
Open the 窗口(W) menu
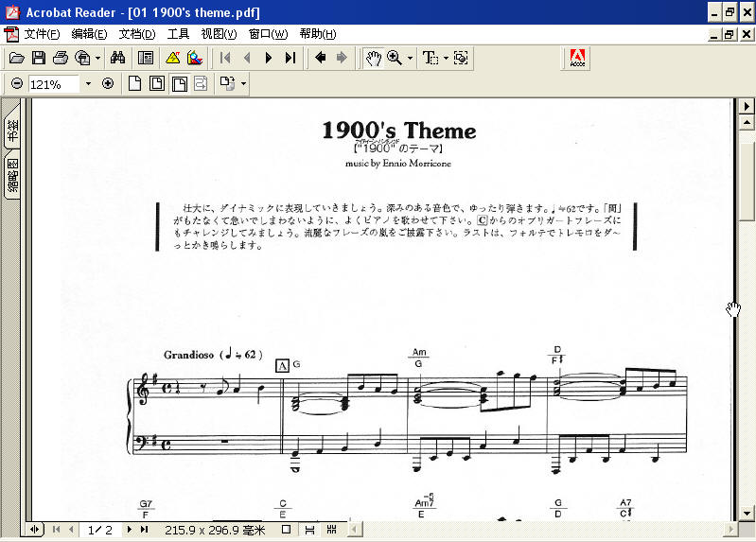(x=268, y=34)
